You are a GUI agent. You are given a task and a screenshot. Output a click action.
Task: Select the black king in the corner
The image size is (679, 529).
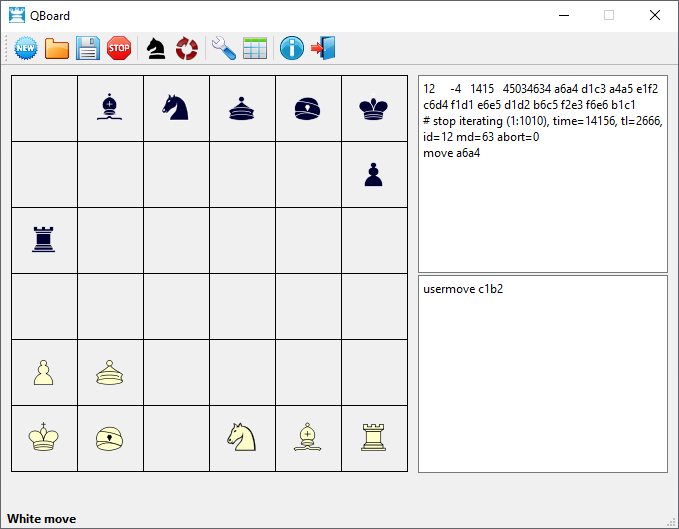point(374,107)
